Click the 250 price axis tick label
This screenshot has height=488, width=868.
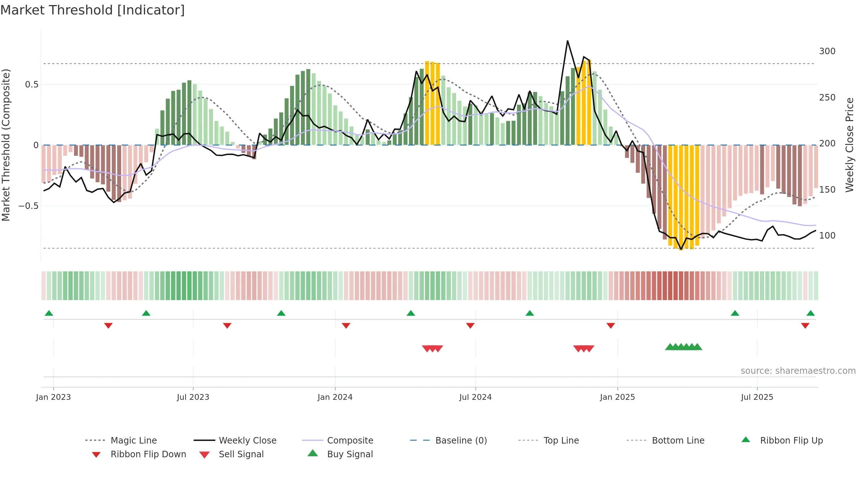[x=827, y=98]
